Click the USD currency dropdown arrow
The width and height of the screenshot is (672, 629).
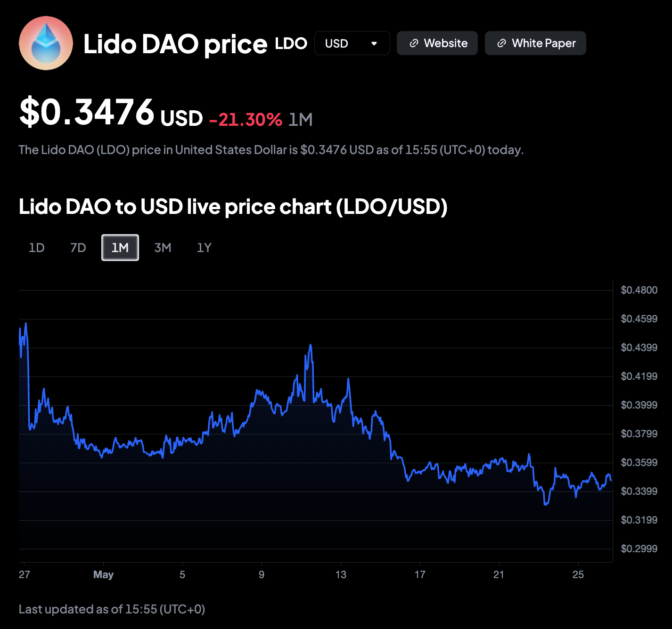click(x=374, y=43)
